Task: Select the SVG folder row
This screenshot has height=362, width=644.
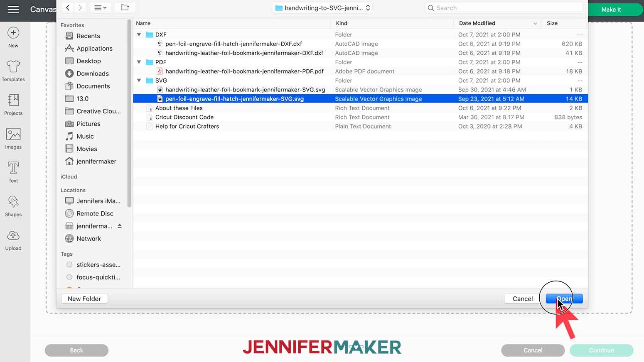Action: [360, 81]
